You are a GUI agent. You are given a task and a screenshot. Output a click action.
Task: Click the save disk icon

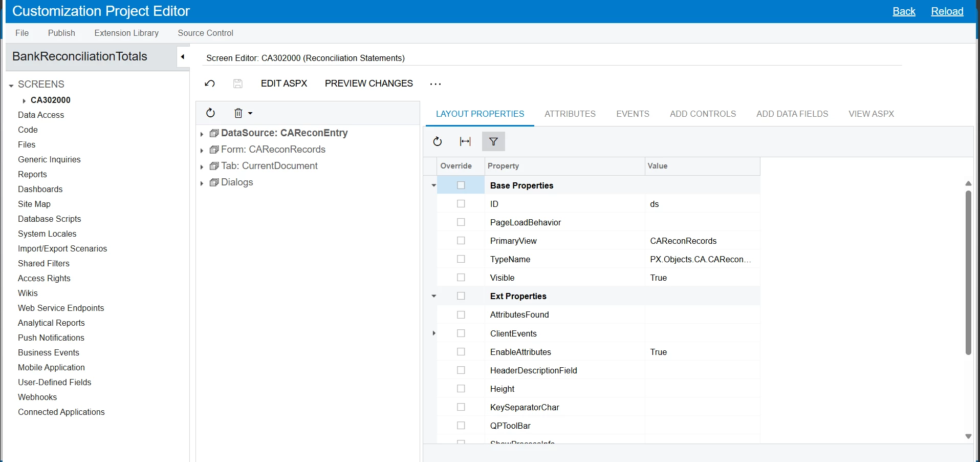click(237, 83)
